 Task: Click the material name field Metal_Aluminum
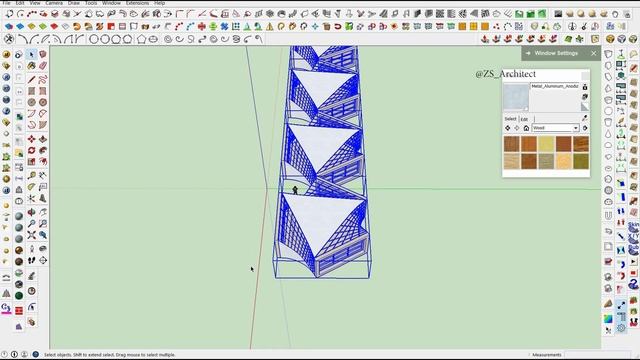pyautogui.click(x=554, y=86)
